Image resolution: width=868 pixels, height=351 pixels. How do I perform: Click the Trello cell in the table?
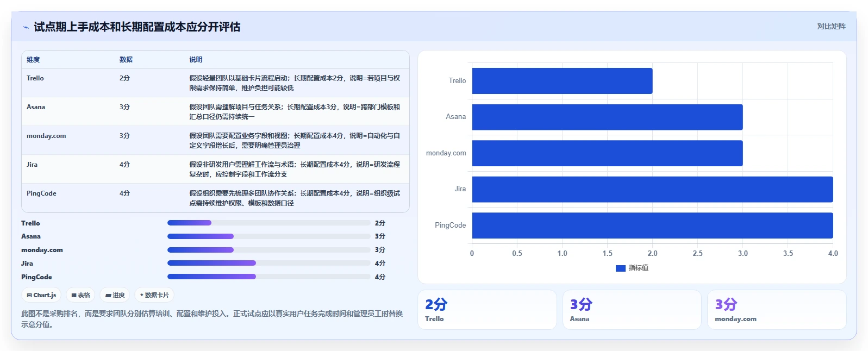[x=35, y=78]
